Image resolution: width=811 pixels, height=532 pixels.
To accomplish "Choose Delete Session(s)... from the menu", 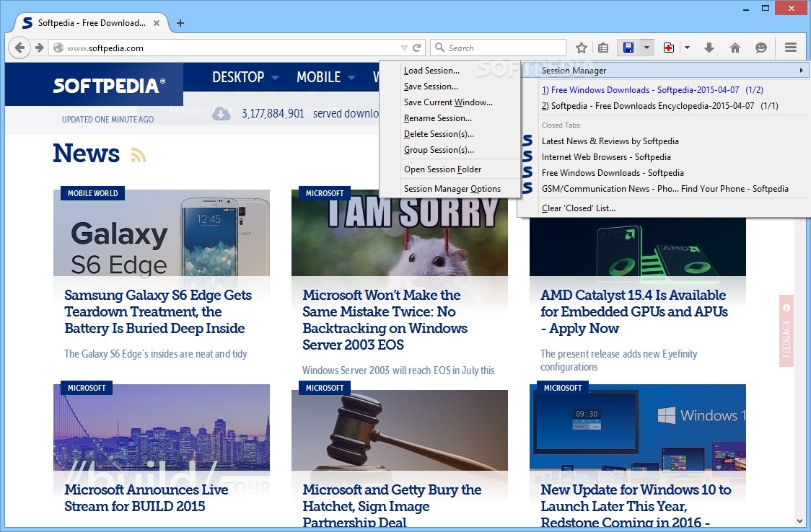I will coord(450,134).
